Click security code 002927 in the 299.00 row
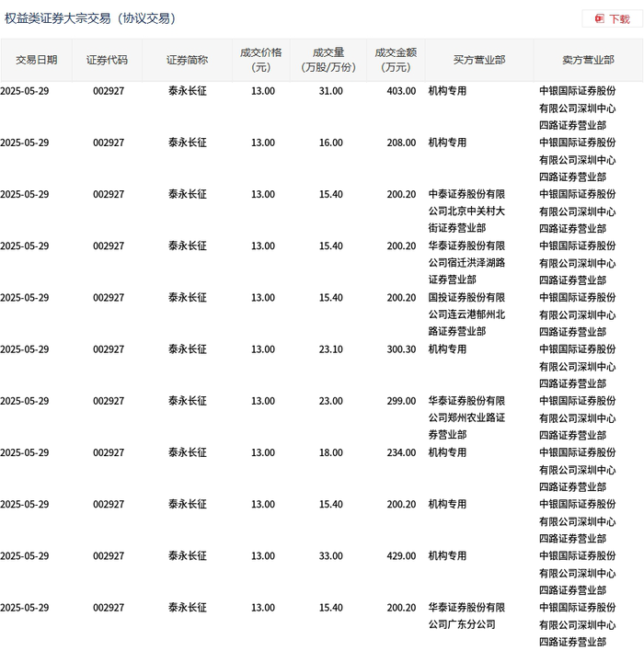The width and height of the screenshot is (644, 651). pos(109,401)
